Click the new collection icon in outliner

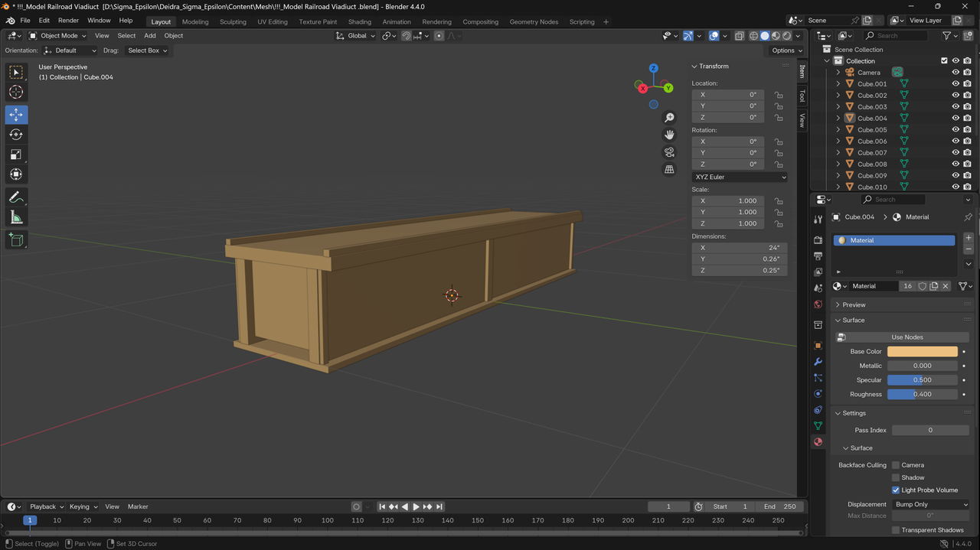point(968,36)
